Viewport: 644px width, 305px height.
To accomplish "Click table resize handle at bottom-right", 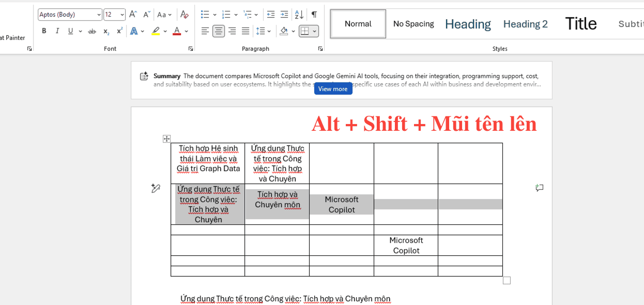I will click(x=507, y=280).
